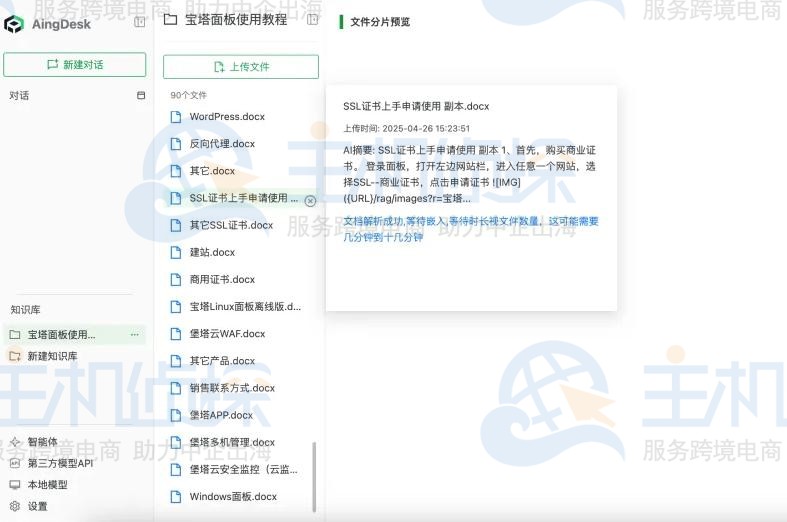787x522 pixels.
Task: Click the icon beside 对话 heading
Action: tap(141, 95)
